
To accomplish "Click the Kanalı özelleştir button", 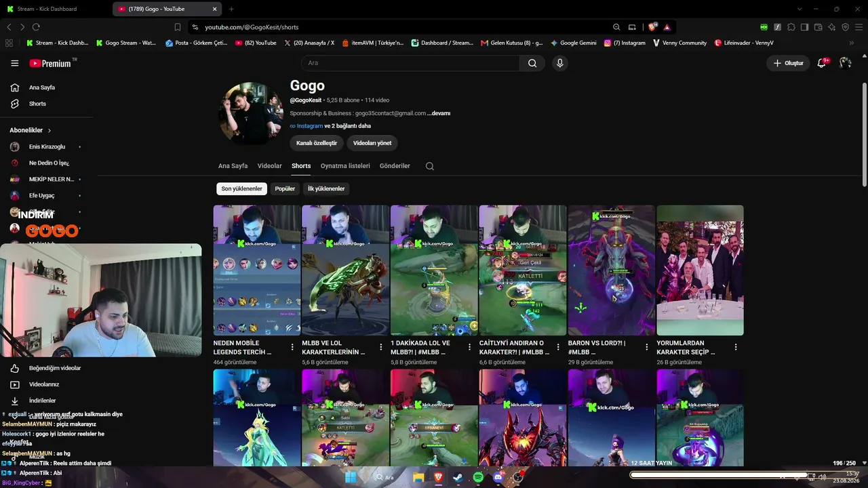I will [317, 143].
